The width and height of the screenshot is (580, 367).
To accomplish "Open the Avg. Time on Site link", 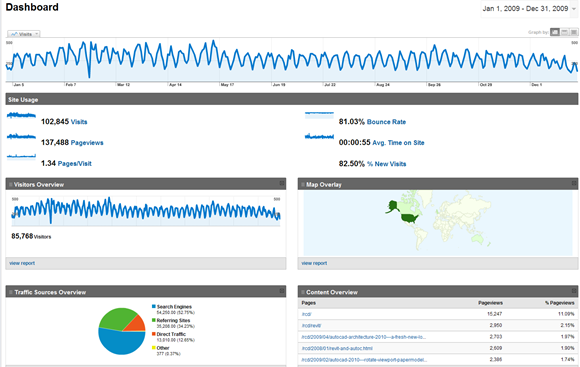I will tap(398, 143).
